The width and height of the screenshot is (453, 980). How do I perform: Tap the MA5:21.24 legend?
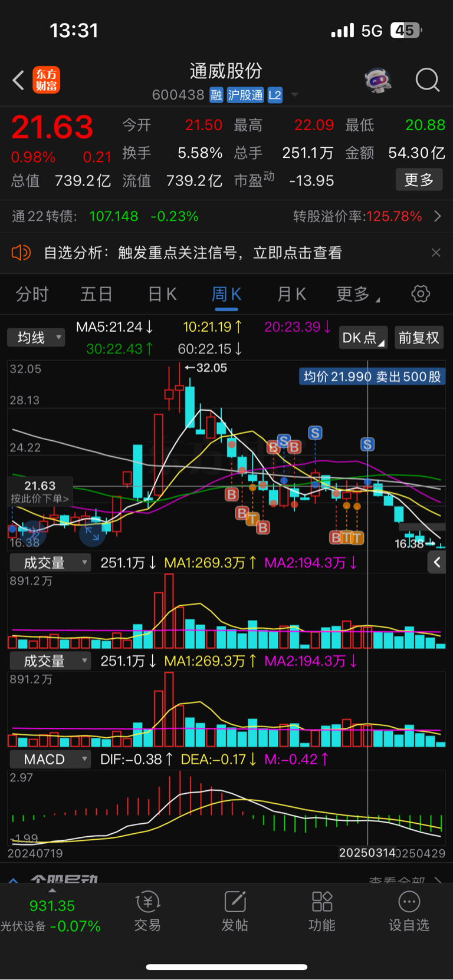[x=115, y=326]
